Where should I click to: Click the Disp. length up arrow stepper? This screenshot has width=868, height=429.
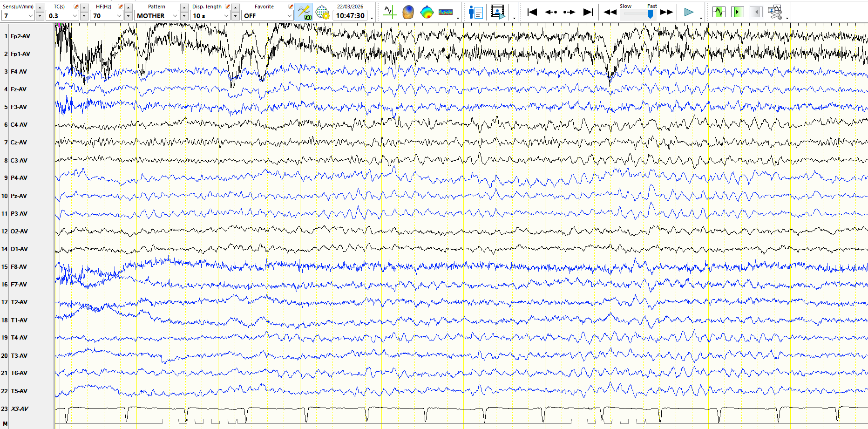tap(236, 7)
